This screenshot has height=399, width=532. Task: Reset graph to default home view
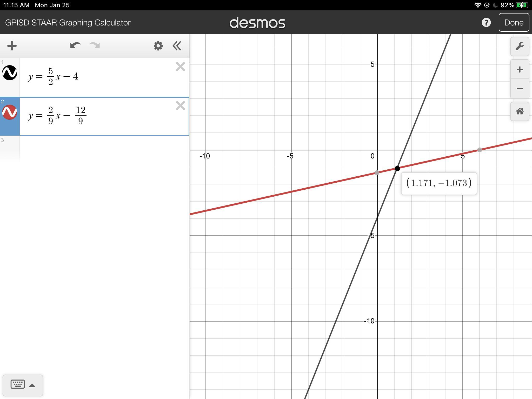coord(520,111)
